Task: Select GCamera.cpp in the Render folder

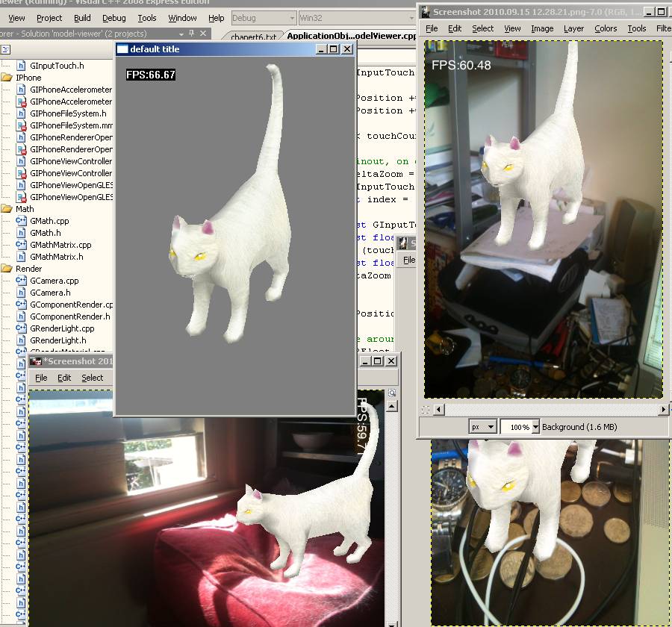Action: (x=55, y=281)
